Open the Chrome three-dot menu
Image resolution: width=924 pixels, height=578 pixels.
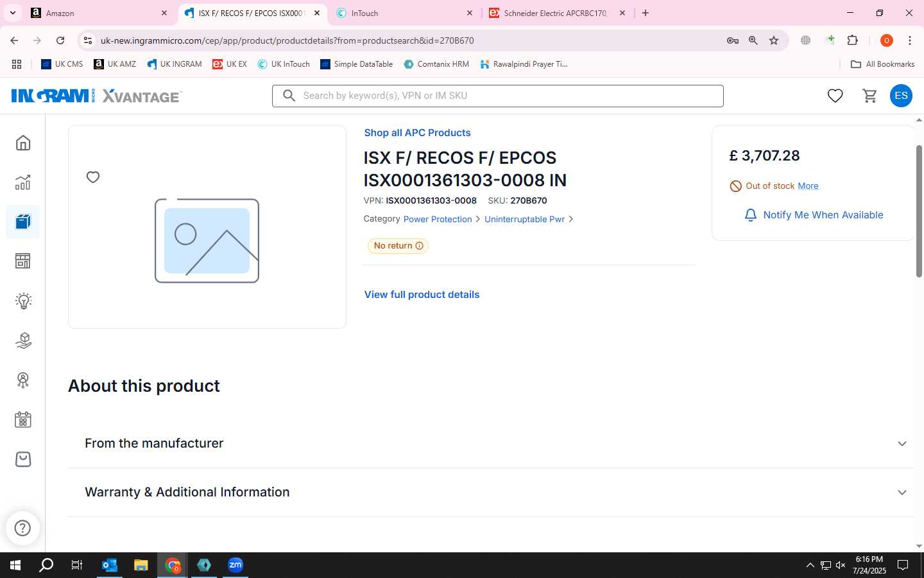910,40
